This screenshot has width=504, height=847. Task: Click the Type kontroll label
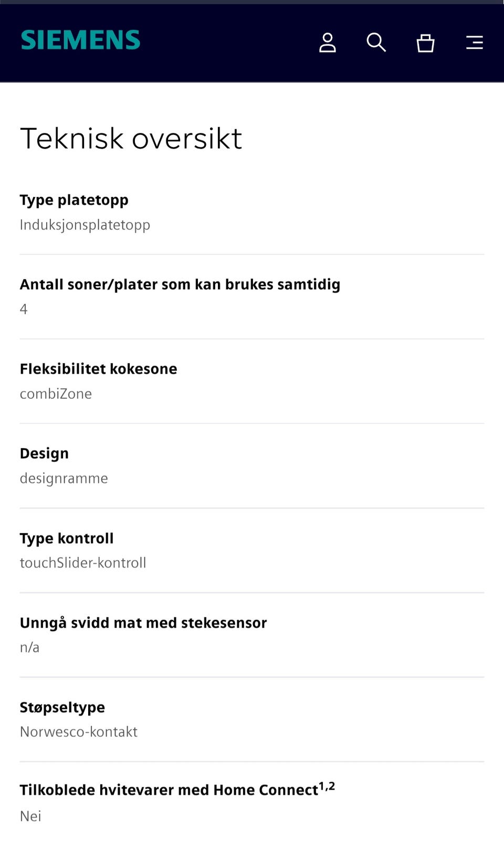[67, 539]
